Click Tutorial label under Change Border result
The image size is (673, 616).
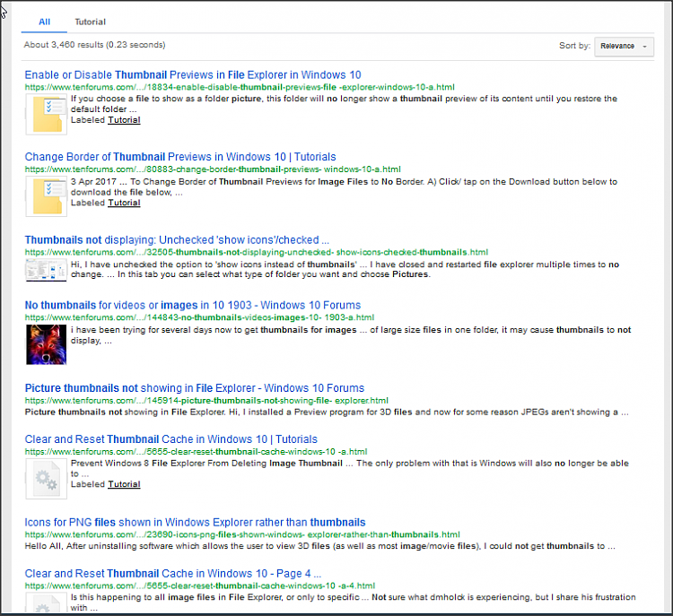(124, 203)
